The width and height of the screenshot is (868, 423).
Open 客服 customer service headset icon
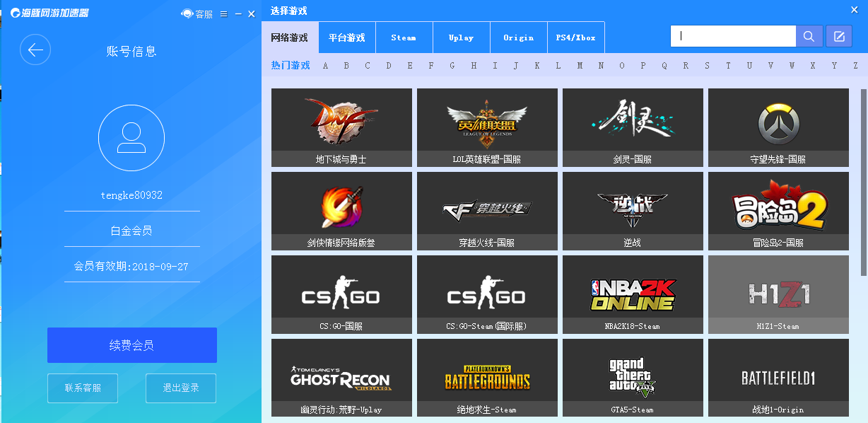[187, 13]
